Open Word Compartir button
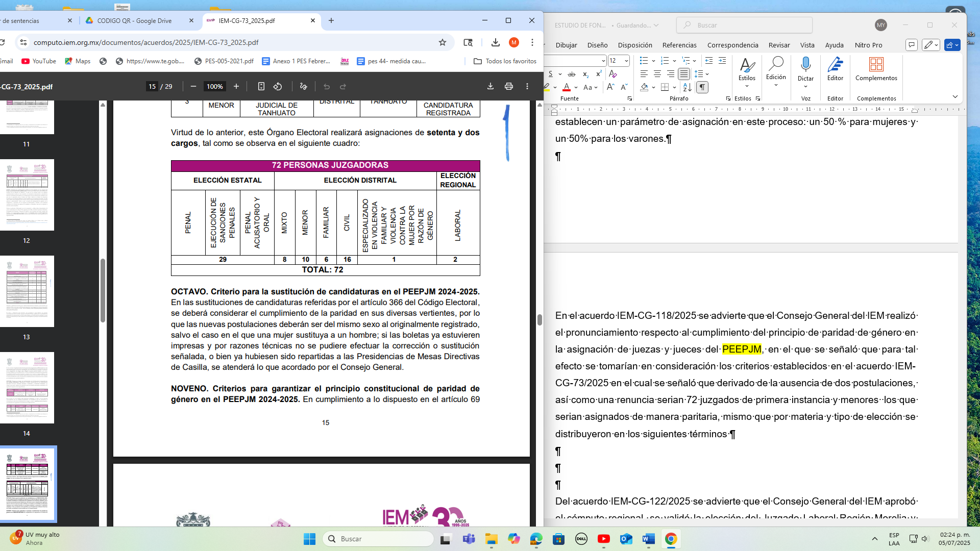The width and height of the screenshot is (980, 551). point(952,45)
